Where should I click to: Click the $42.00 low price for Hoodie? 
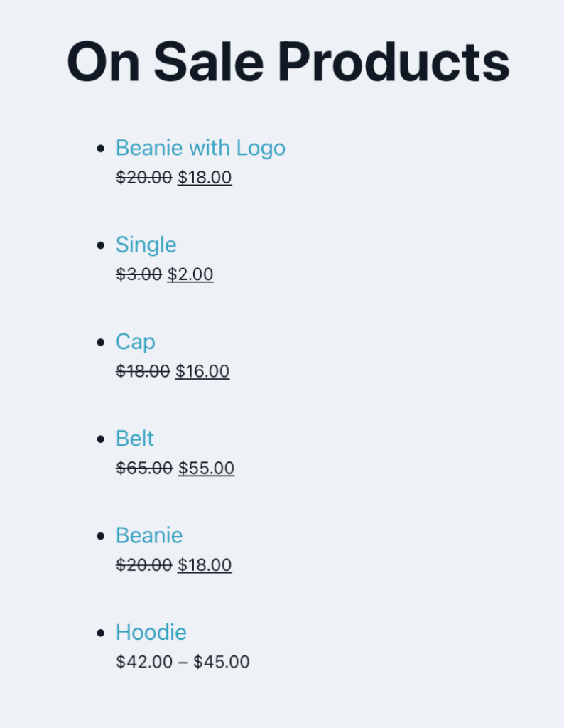[x=144, y=662]
